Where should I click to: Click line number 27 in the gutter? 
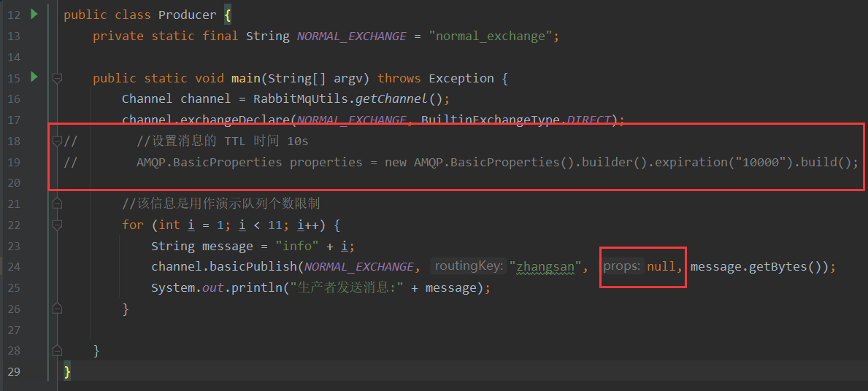click(x=15, y=330)
